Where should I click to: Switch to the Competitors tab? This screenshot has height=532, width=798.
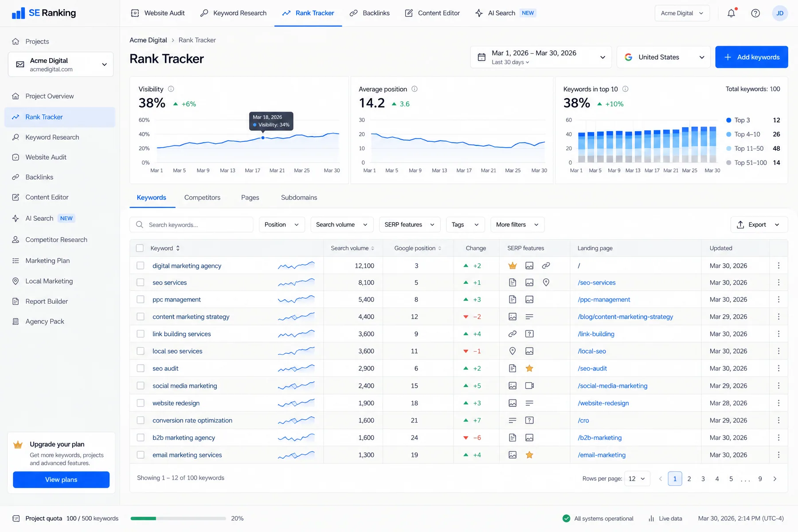point(202,198)
